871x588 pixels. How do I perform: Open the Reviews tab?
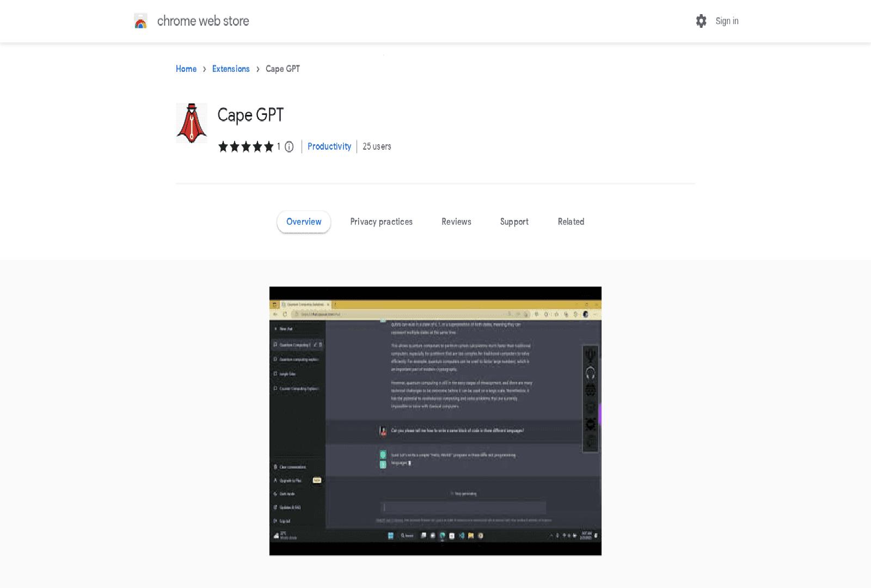click(x=456, y=222)
